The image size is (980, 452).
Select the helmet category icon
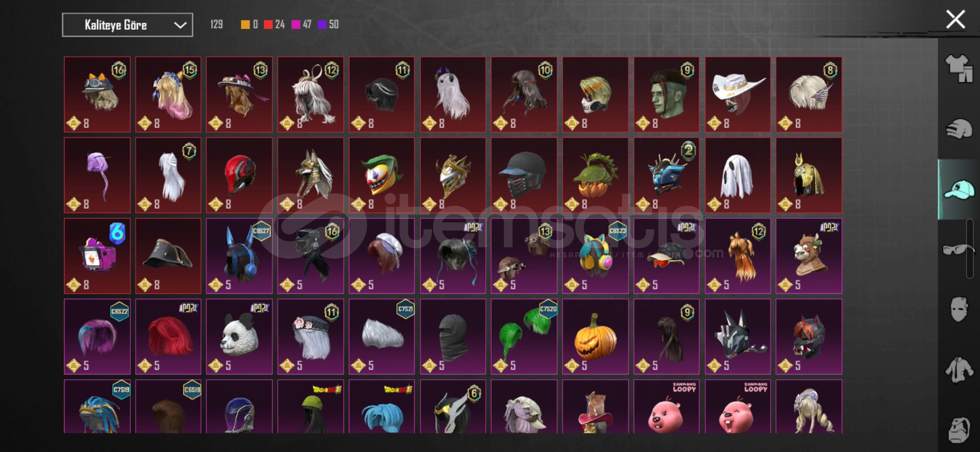coord(959,128)
